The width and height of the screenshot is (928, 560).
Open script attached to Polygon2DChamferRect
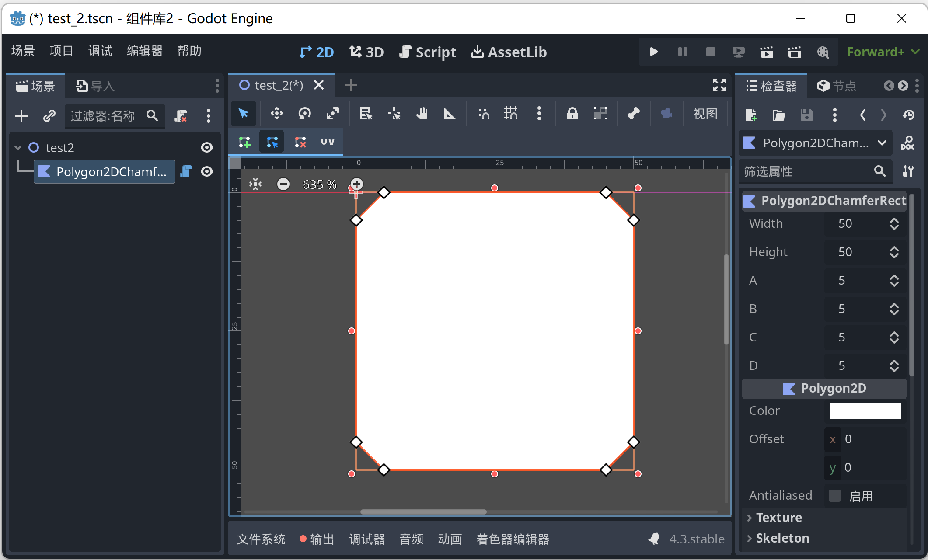[x=186, y=171]
